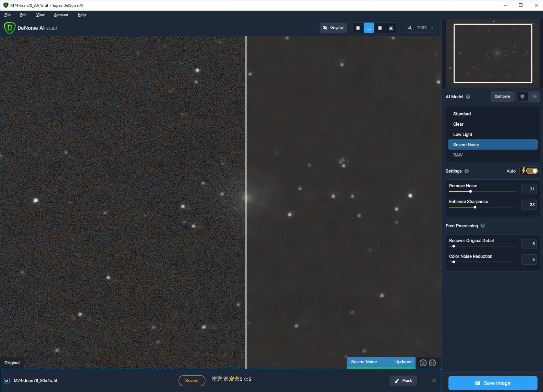Viewport: 543px width, 392px height.
Task: Click the unhappy face feedback icon
Action: (432, 363)
